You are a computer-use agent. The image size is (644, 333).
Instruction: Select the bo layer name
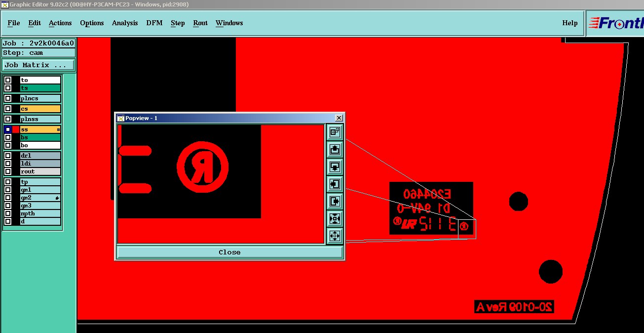(40, 145)
